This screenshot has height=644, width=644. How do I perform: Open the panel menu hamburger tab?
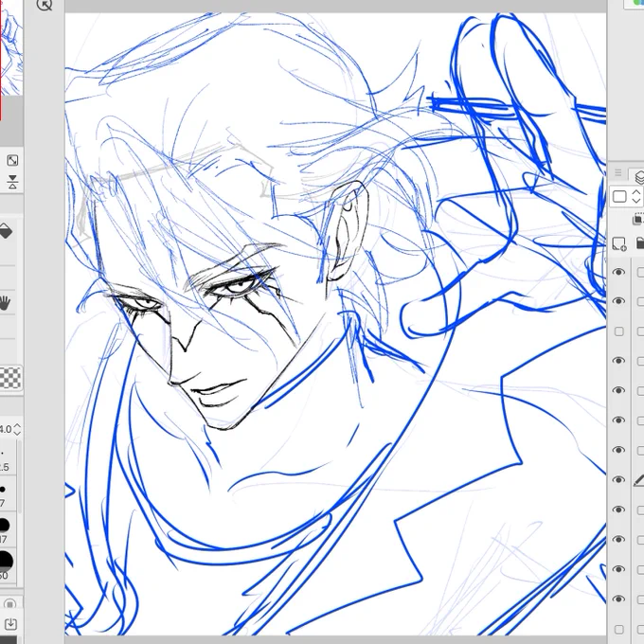618,173
